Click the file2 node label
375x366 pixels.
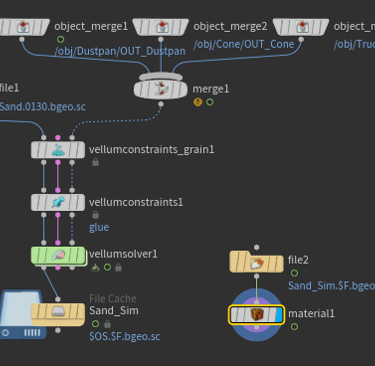click(x=298, y=260)
